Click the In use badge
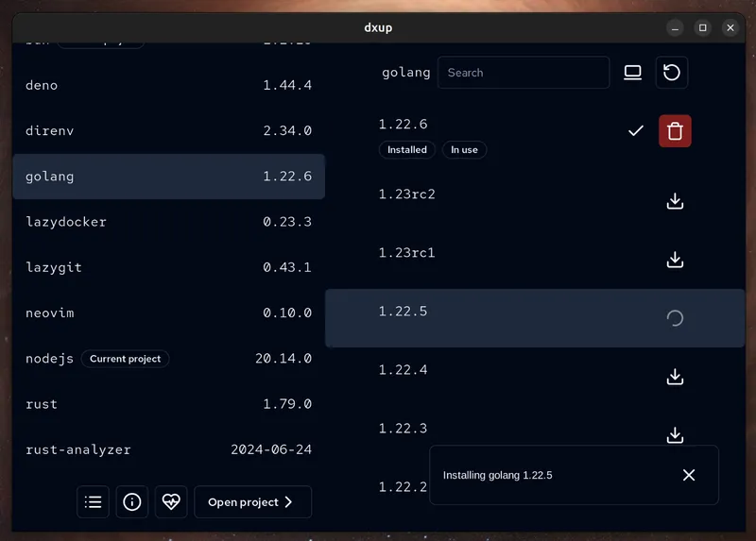Viewport: 756px width, 541px height. [464, 150]
